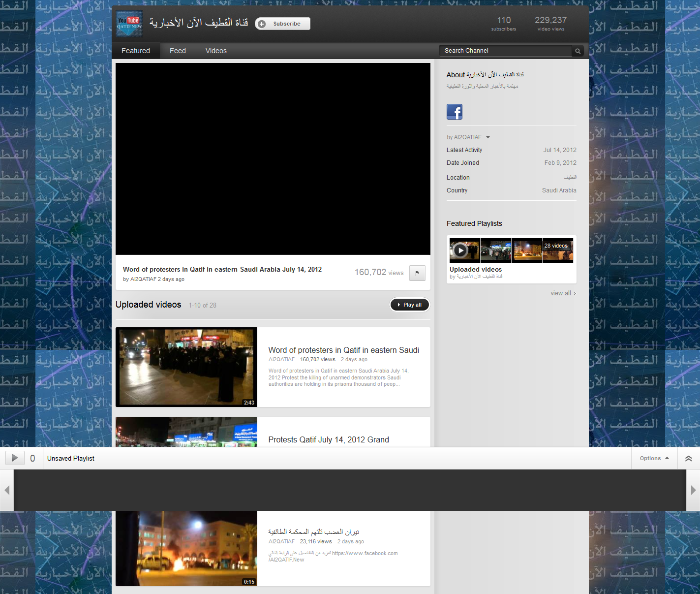Screen dimensions: 700x594
Task: Click the Play all button
Action: [x=409, y=305]
